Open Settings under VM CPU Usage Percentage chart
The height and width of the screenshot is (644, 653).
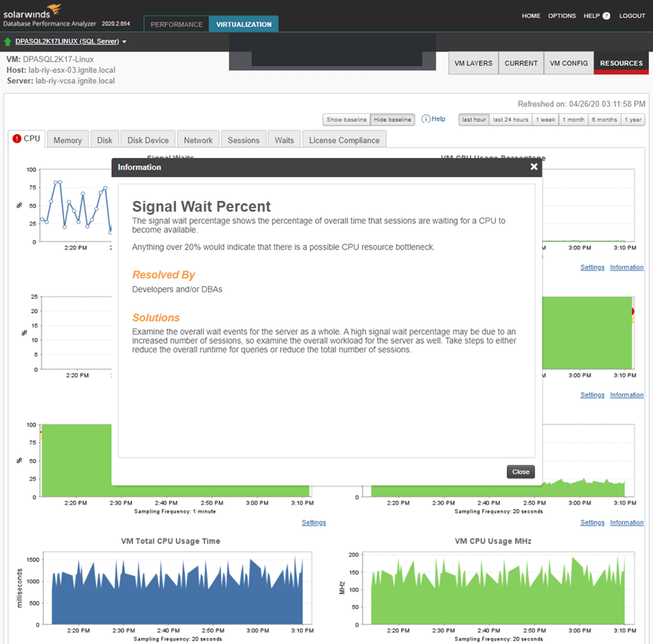coord(592,268)
